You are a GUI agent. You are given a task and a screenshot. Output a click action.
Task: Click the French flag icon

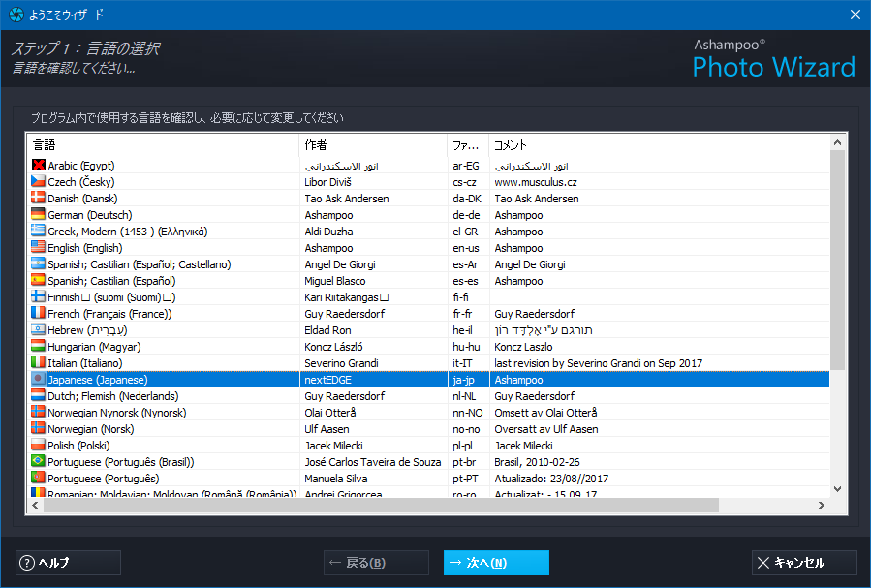pos(39,313)
